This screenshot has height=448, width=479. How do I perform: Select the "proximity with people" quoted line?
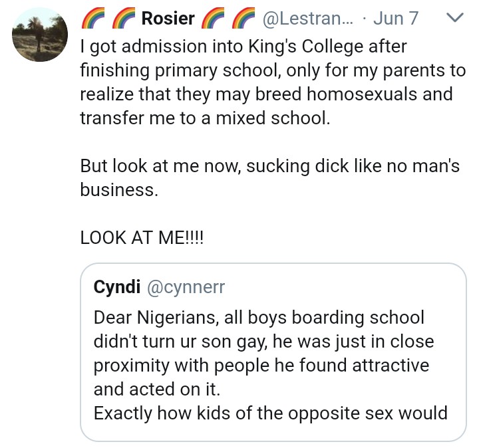261,366
